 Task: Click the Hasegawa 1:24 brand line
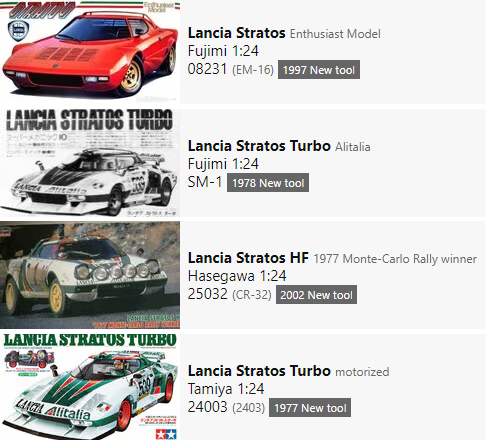tap(237, 276)
